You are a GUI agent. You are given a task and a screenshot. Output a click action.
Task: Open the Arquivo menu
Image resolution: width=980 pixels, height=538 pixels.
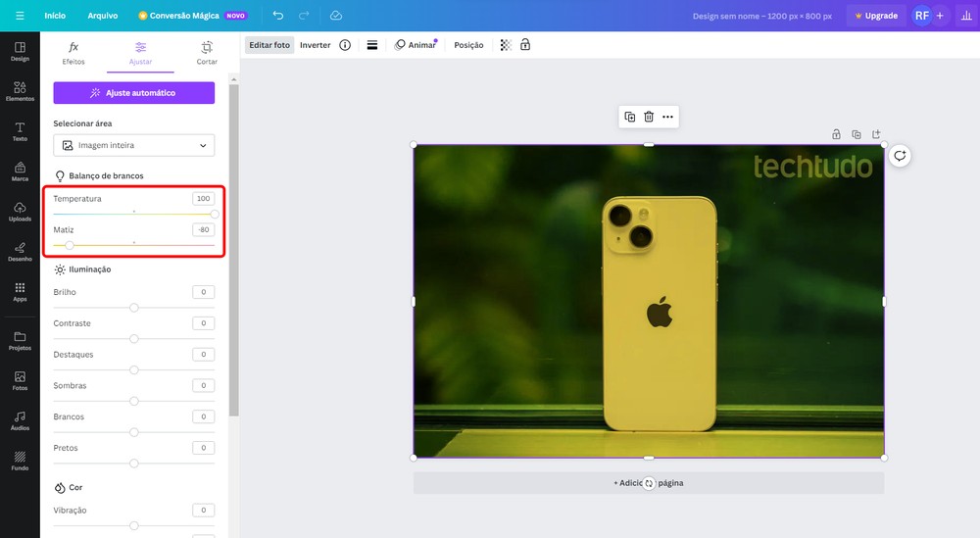(x=102, y=16)
